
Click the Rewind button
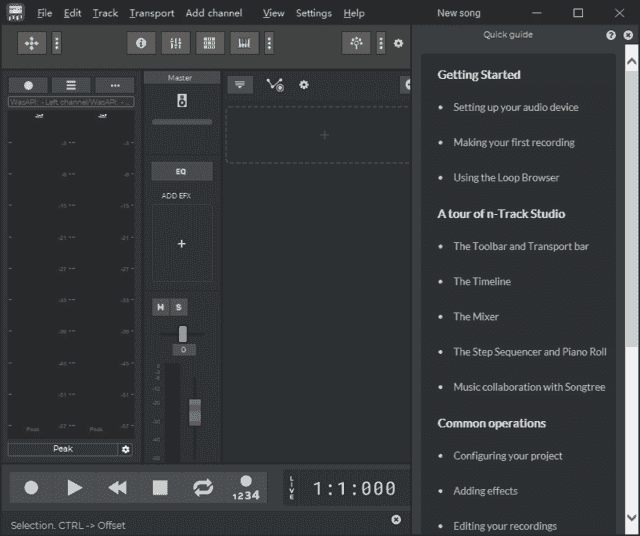[117, 488]
